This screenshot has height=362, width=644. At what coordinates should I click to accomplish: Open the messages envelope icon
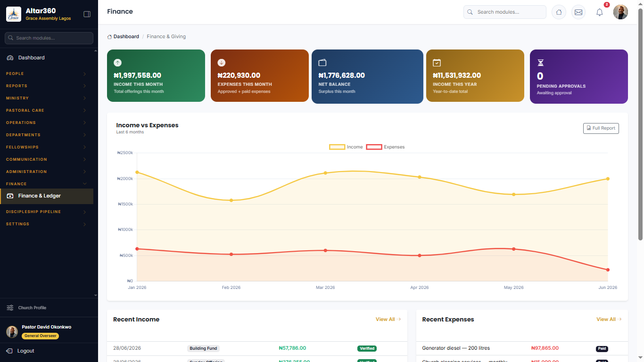pos(578,12)
